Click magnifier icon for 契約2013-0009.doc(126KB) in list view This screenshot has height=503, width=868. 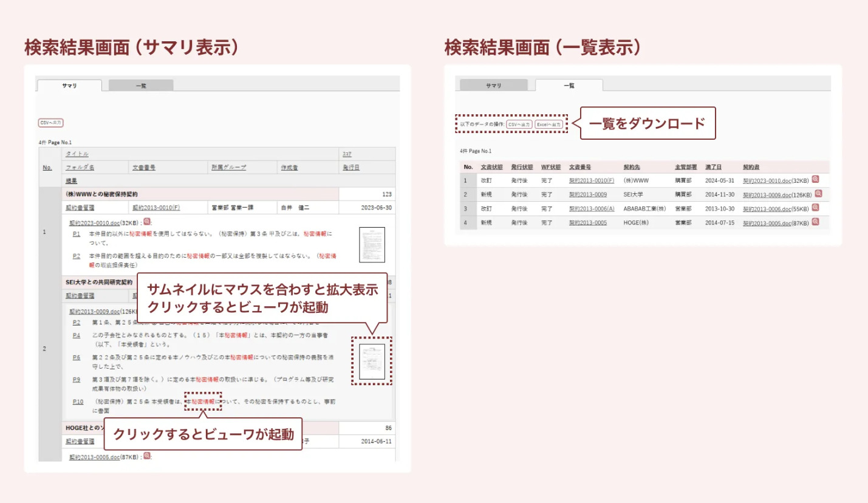point(818,194)
